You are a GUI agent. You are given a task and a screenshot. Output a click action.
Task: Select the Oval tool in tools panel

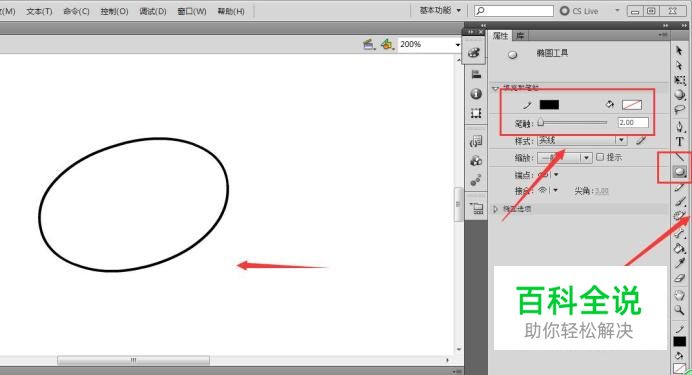click(x=680, y=172)
